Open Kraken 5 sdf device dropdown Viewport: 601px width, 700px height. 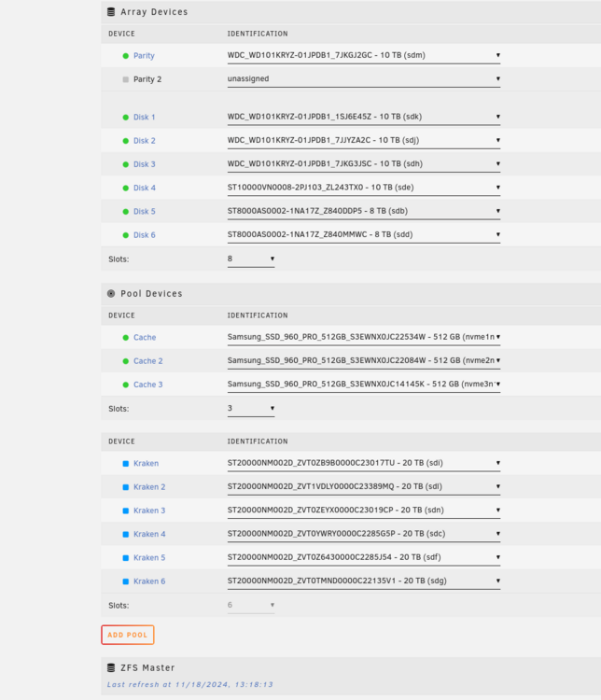(x=364, y=557)
